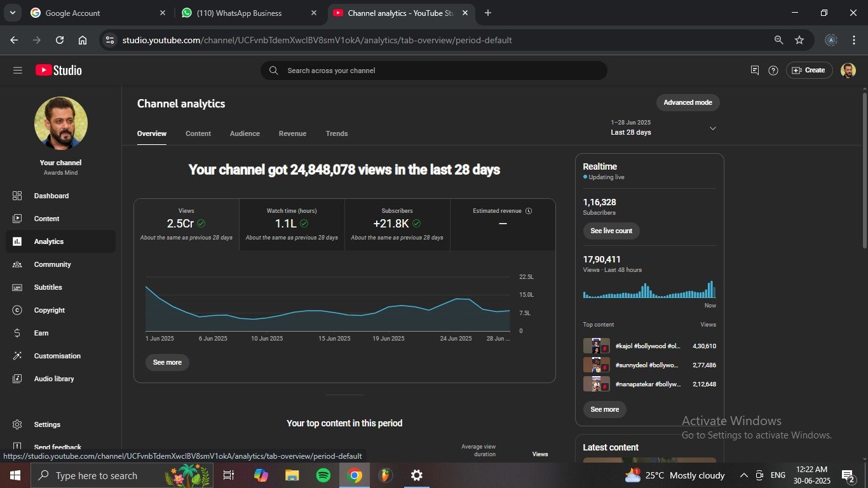Screen dimensions: 868x488
Task: Click the Advanced mode button
Action: tap(688, 102)
